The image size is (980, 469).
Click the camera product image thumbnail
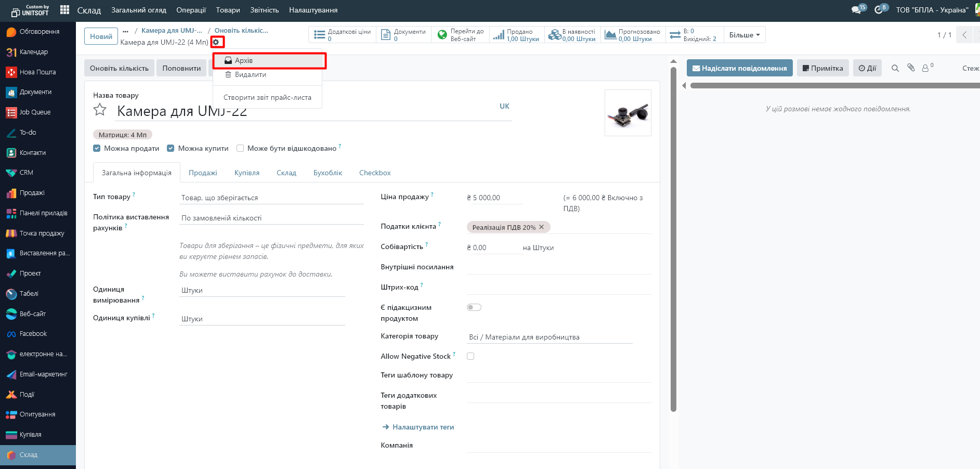point(628,113)
